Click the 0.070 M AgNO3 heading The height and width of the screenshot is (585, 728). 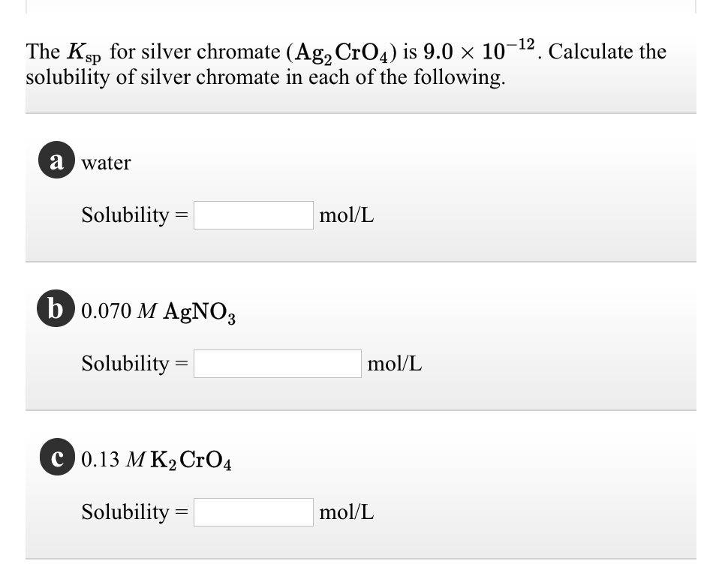click(156, 310)
